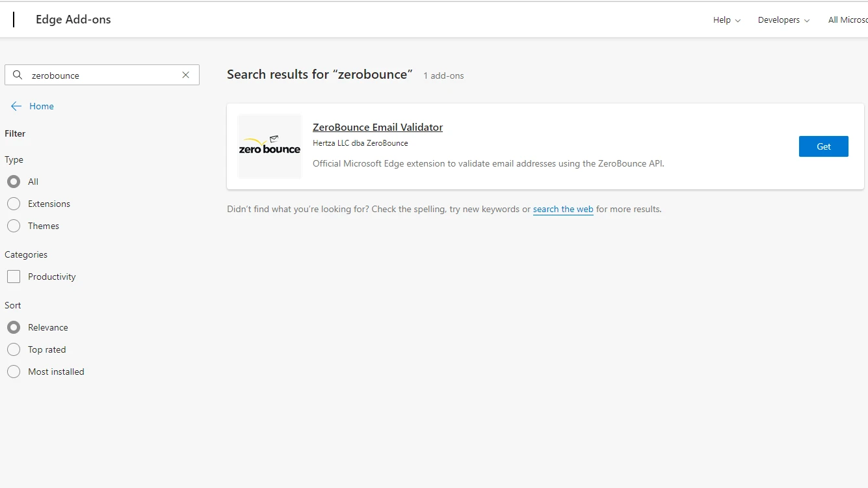Expand the Developers dropdown
The width and height of the screenshot is (868, 488).
point(783,20)
